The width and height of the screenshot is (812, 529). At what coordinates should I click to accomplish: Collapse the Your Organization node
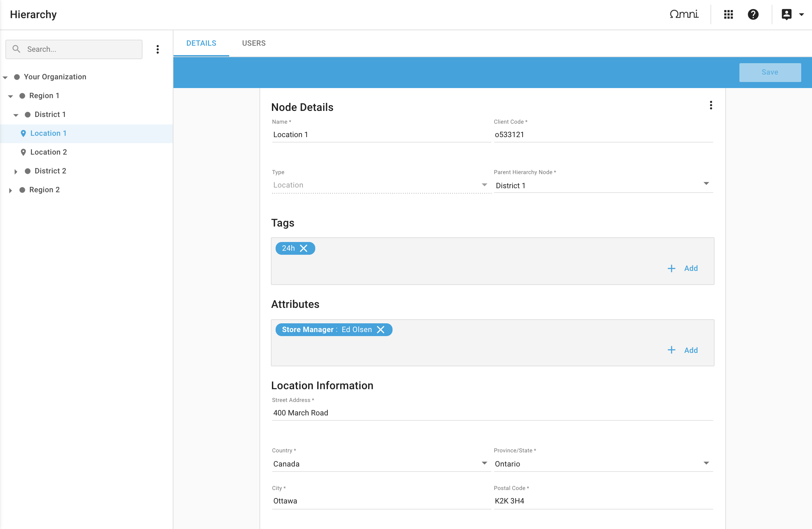click(x=5, y=77)
